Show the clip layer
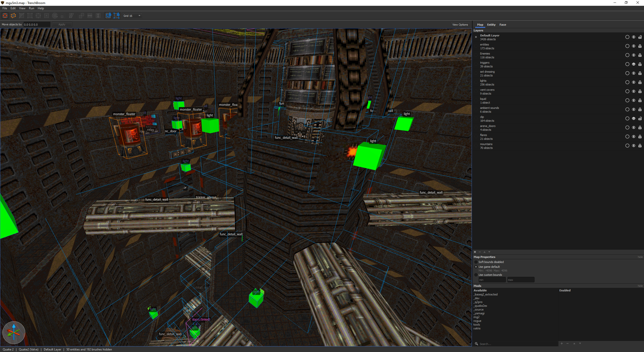The width and height of the screenshot is (644, 352). pyautogui.click(x=634, y=118)
